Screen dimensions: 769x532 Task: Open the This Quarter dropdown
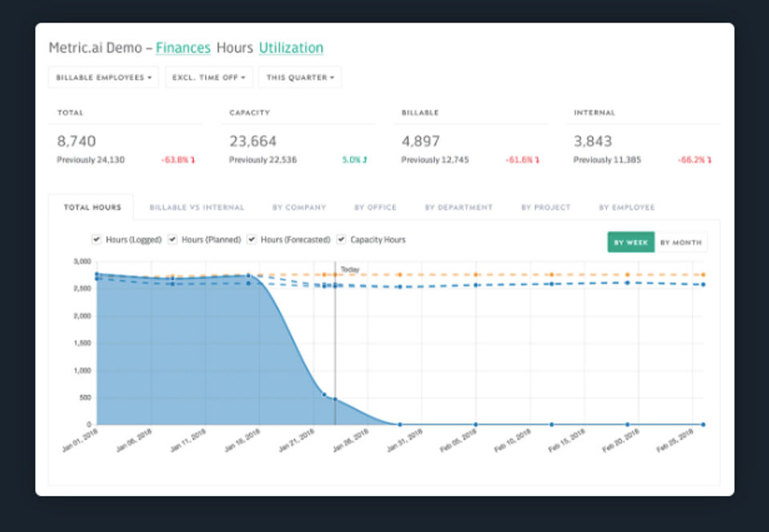pyautogui.click(x=300, y=78)
